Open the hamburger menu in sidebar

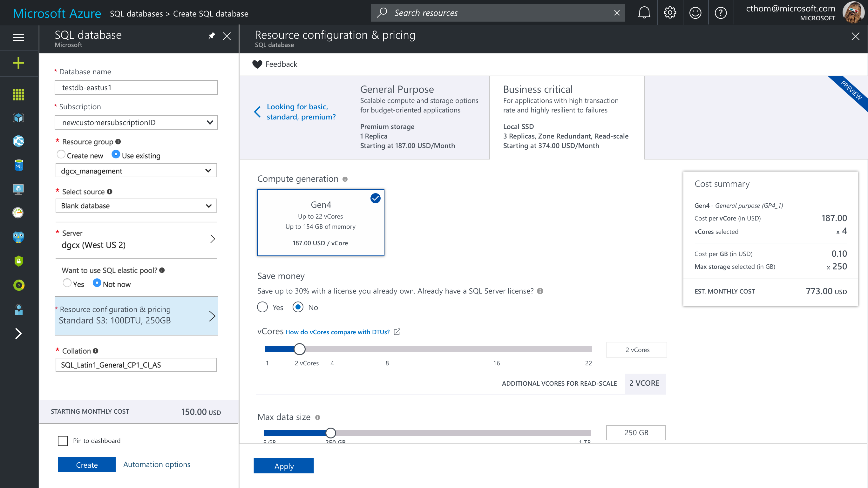(18, 37)
